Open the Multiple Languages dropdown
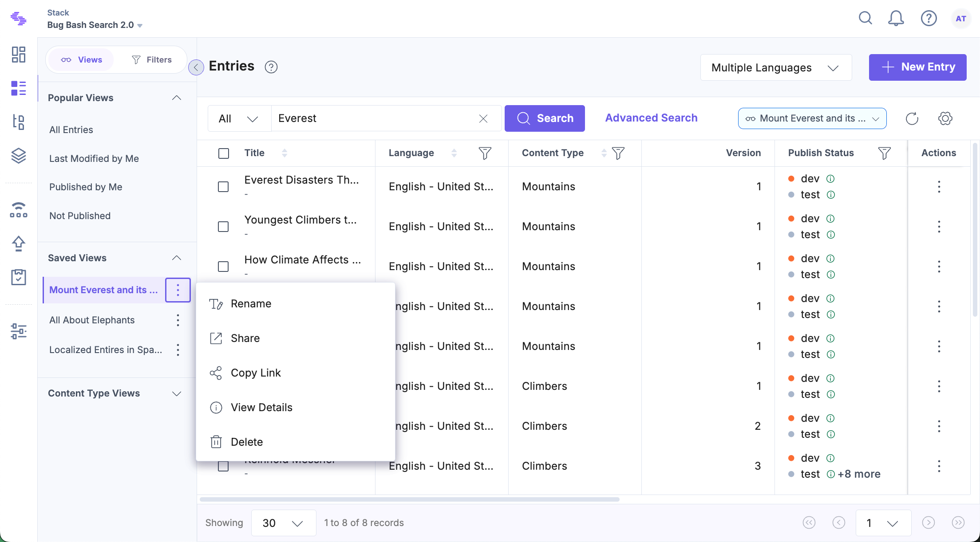 click(776, 67)
